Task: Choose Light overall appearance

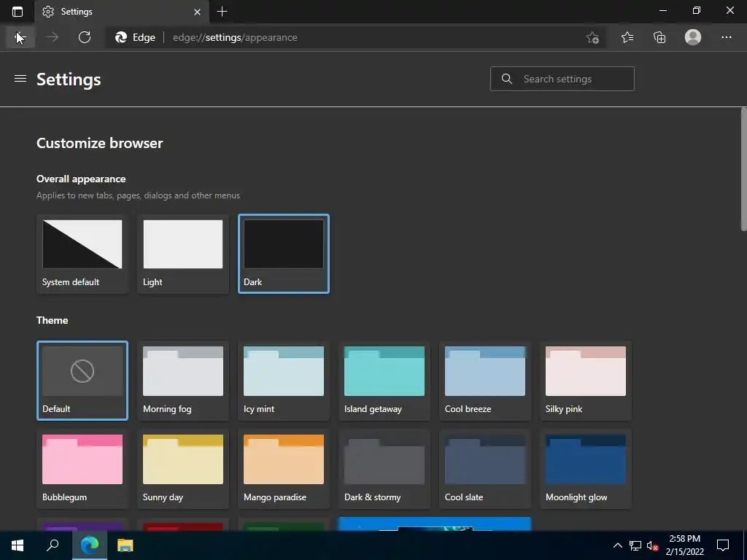Action: click(x=183, y=253)
